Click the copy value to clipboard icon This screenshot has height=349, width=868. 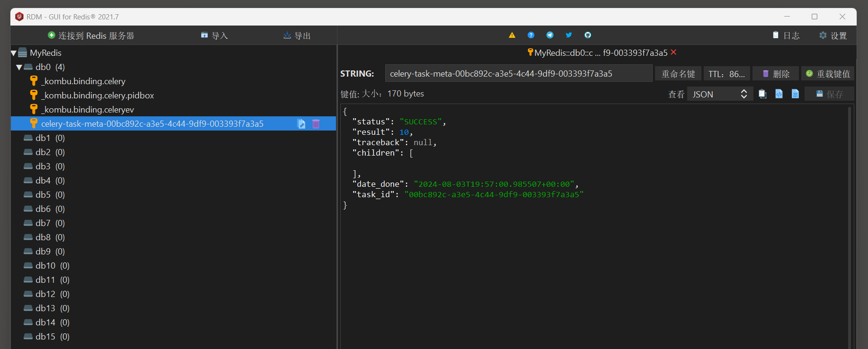click(762, 94)
